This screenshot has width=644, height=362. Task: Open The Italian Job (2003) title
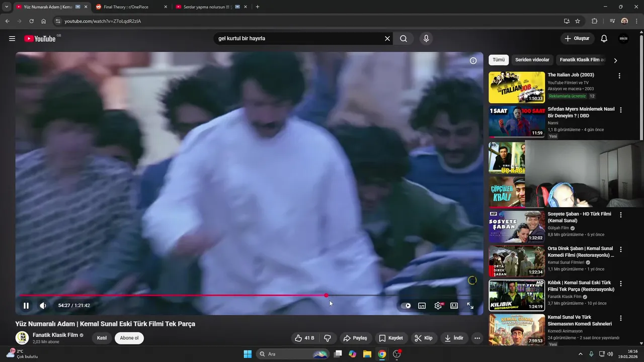tap(571, 75)
